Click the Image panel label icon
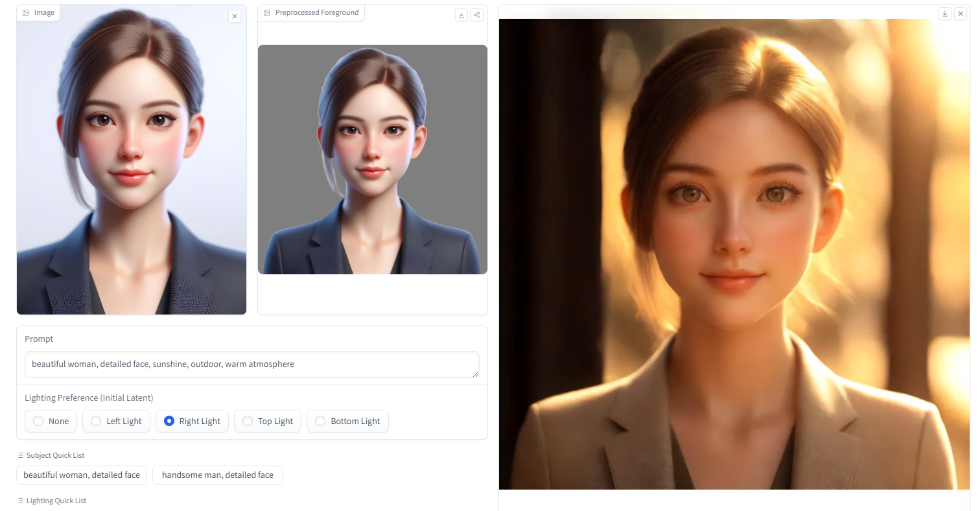Viewport: 980px width, 511px height. pos(26,12)
